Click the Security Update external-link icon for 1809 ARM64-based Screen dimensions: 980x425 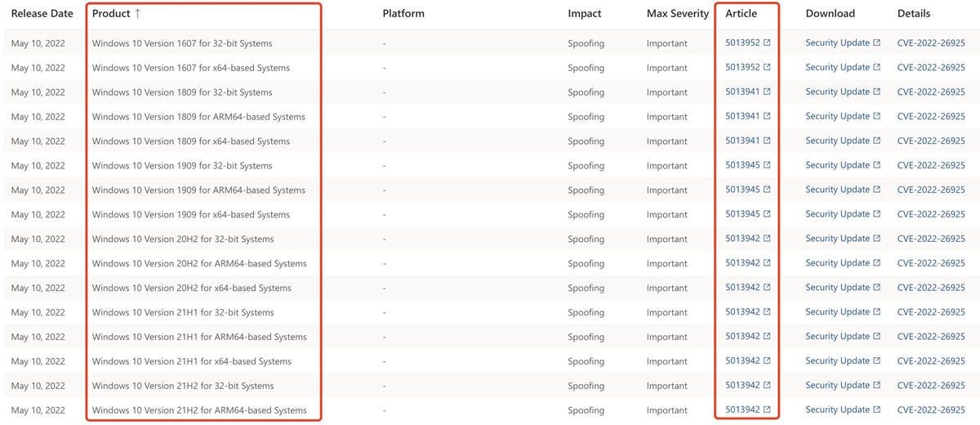(x=877, y=116)
